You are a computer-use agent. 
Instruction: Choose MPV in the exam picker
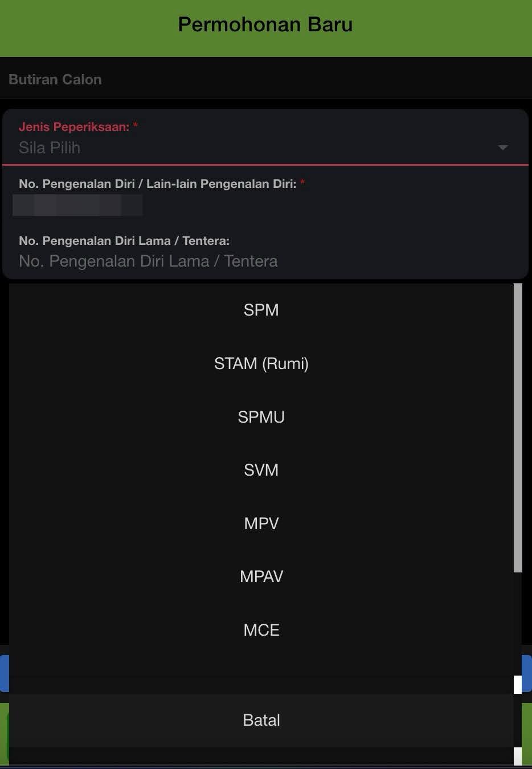click(x=261, y=523)
